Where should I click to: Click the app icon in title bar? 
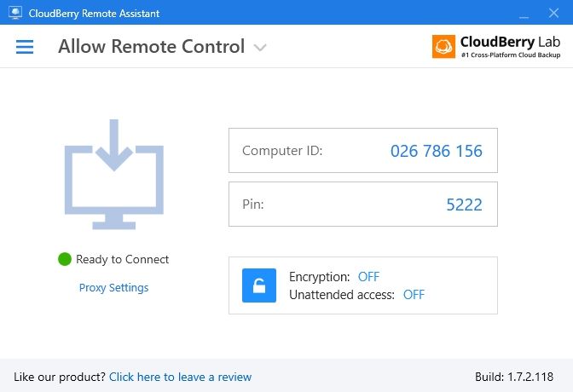click(15, 13)
